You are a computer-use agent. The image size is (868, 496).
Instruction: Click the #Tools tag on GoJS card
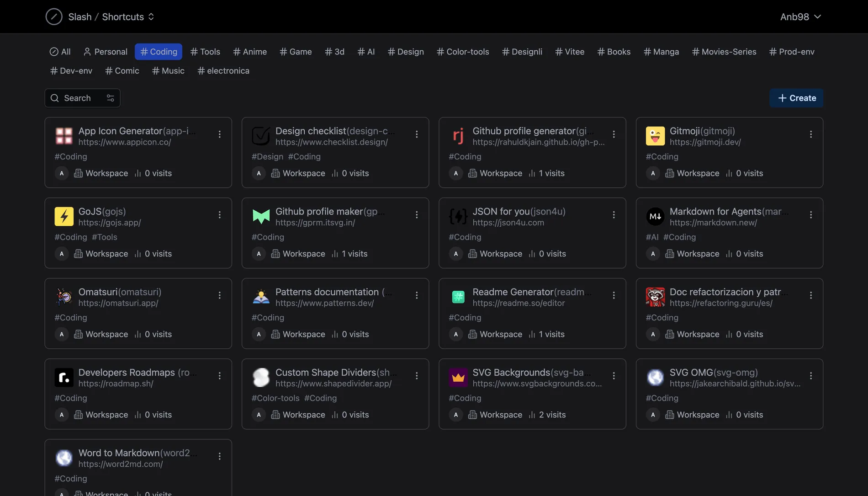click(x=105, y=237)
